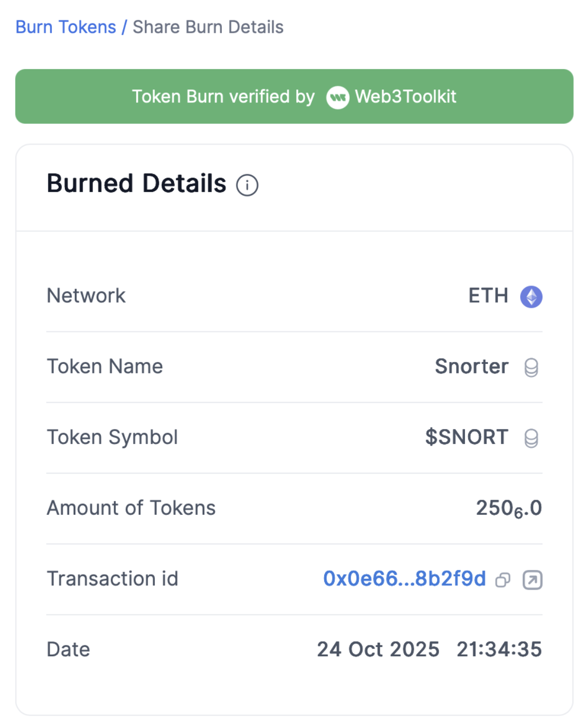Click the 24 Oct 2025 date value

tap(378, 649)
